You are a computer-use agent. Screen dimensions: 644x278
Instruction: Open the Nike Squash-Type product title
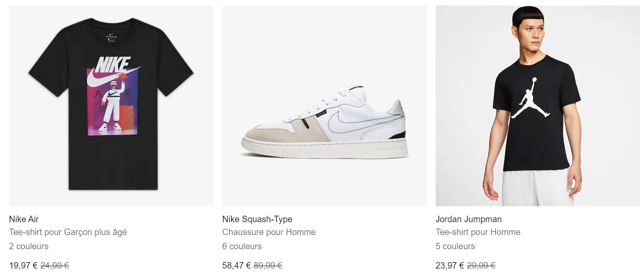tap(257, 219)
